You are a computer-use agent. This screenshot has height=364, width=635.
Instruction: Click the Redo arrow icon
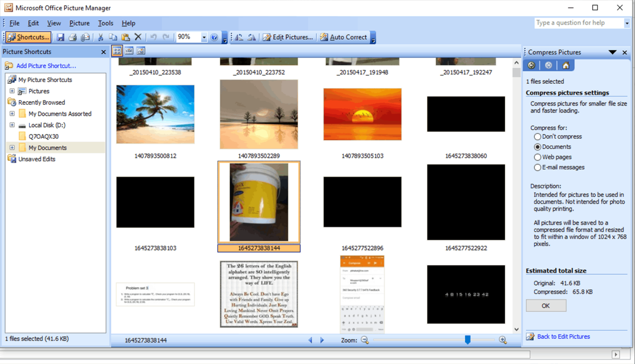pos(166,37)
